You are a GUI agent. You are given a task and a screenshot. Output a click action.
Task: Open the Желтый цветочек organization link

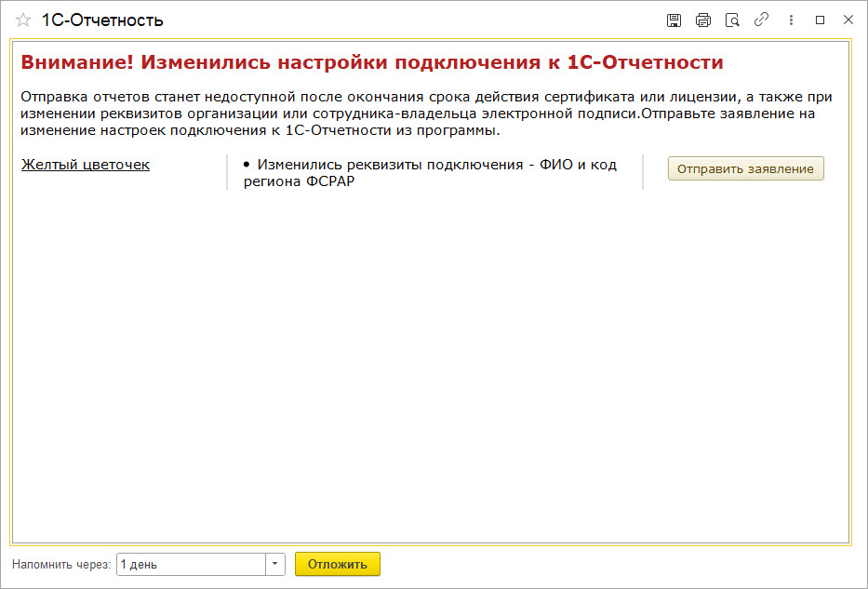click(86, 165)
